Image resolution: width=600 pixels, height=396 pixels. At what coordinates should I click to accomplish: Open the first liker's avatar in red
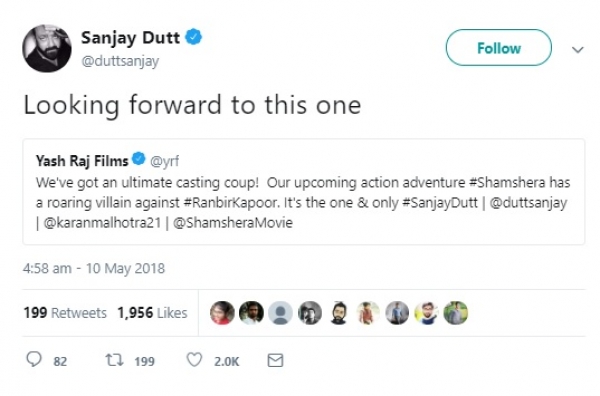pos(222,313)
